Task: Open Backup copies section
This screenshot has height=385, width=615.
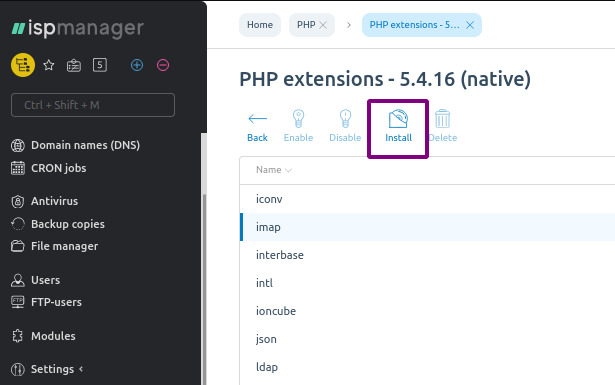Action: 67,224
